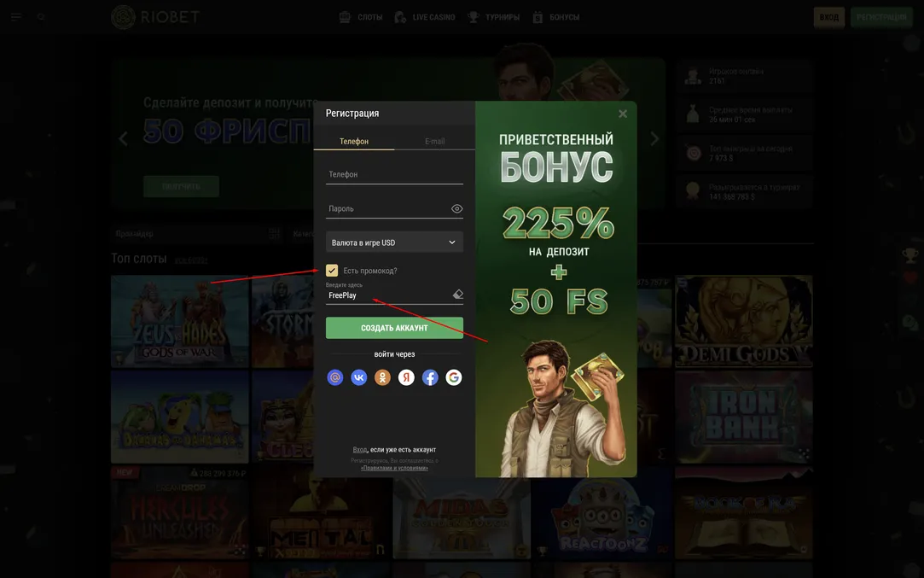924x578 pixels.
Task: Open the 'Валюта в игре USD' dropdown
Action: (394, 242)
